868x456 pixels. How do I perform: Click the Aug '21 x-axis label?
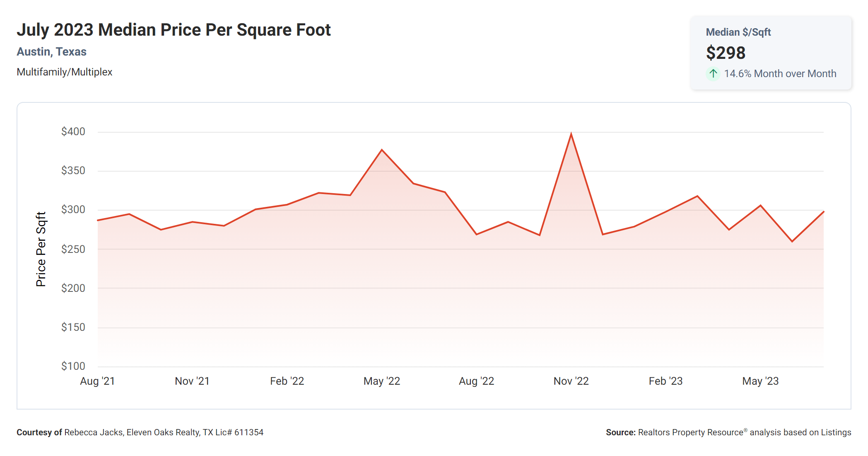pos(97,381)
